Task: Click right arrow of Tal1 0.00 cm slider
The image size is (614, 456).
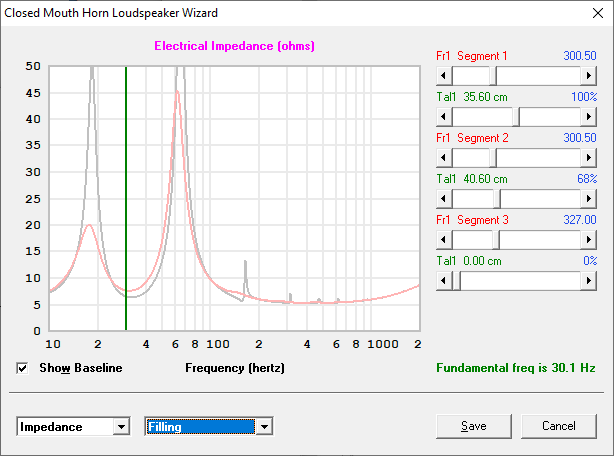Action: click(589, 281)
